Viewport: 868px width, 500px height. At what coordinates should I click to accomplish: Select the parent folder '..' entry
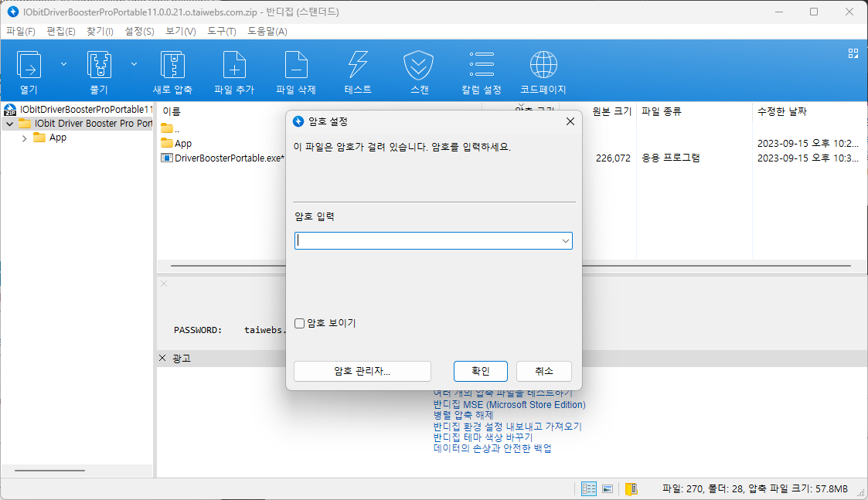pos(170,128)
